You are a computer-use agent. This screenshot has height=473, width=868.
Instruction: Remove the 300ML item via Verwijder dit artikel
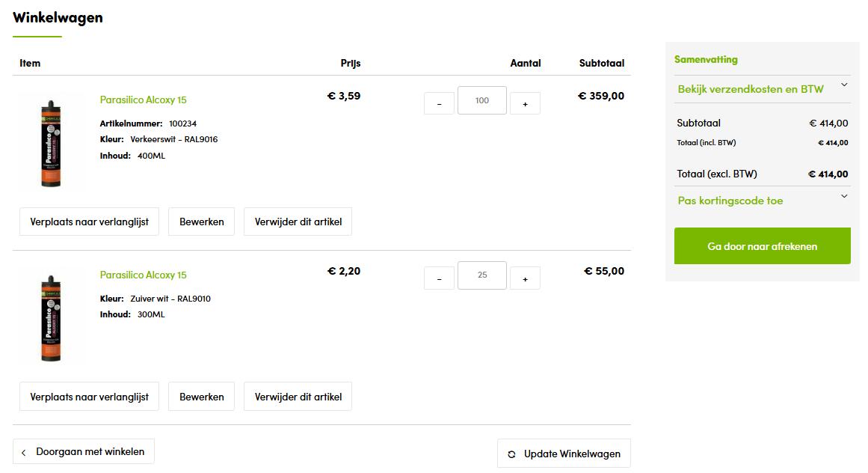click(298, 397)
